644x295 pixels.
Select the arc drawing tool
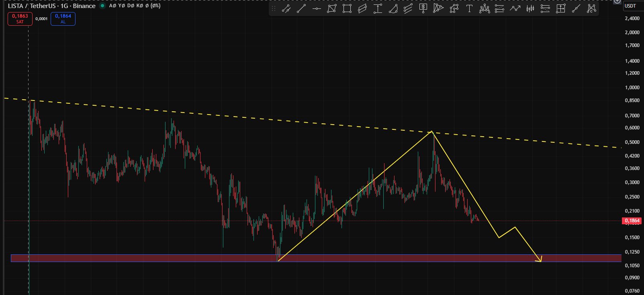click(x=393, y=9)
